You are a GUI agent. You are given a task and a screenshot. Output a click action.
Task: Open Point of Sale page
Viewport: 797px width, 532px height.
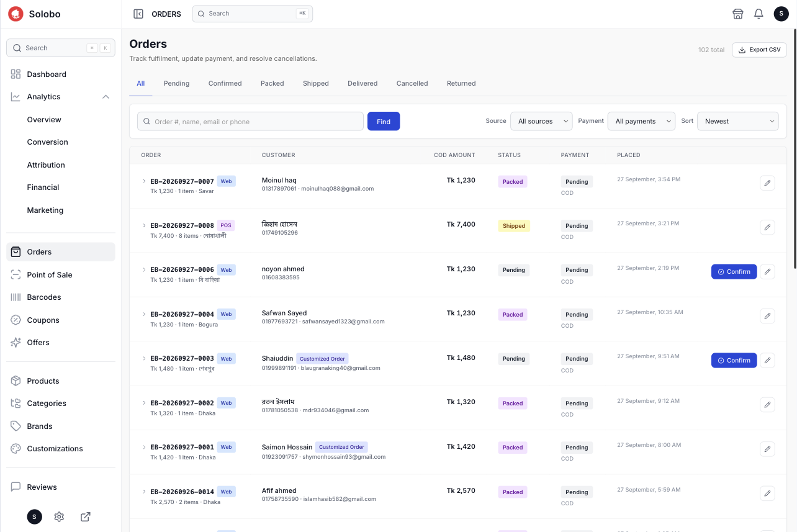[61, 274]
